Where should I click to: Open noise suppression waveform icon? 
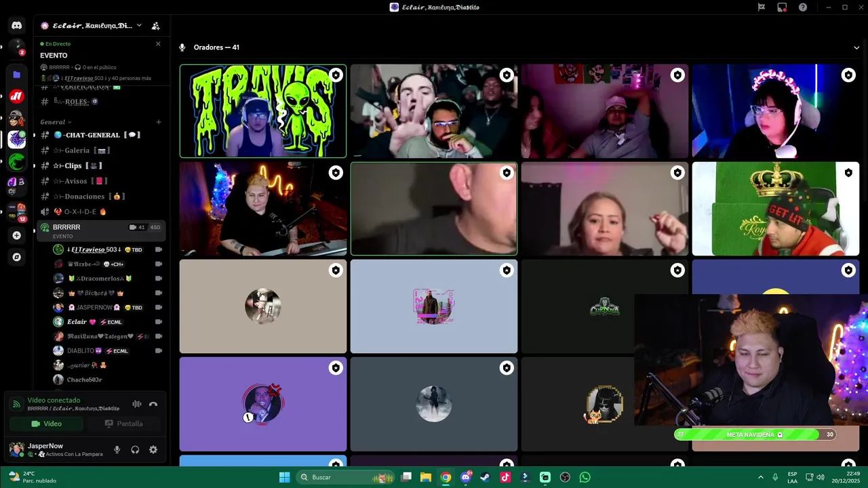tap(137, 404)
